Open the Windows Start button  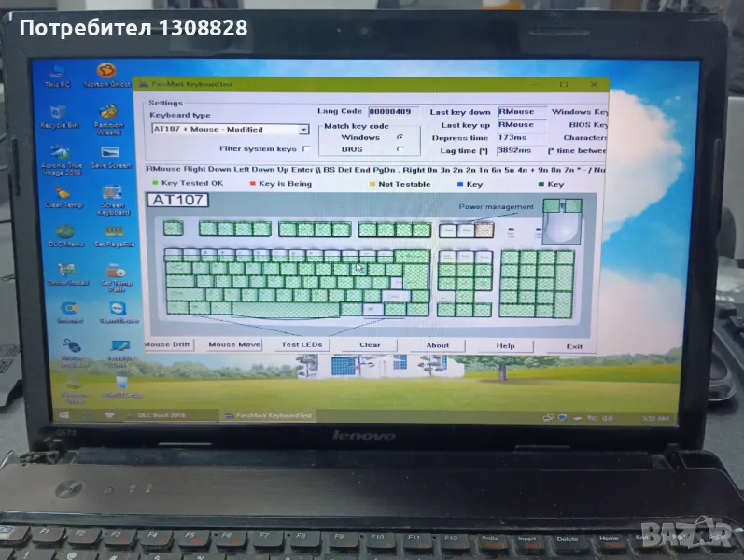65,413
